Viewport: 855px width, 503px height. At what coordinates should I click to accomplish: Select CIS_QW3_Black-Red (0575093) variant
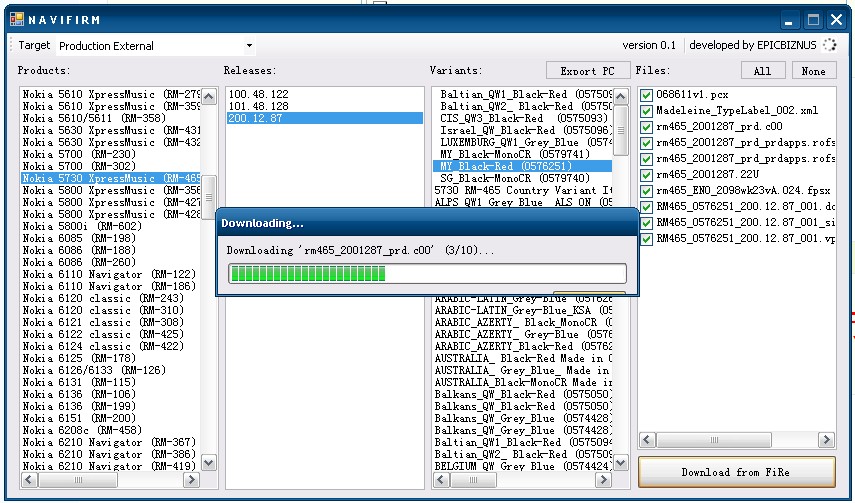pos(523,118)
